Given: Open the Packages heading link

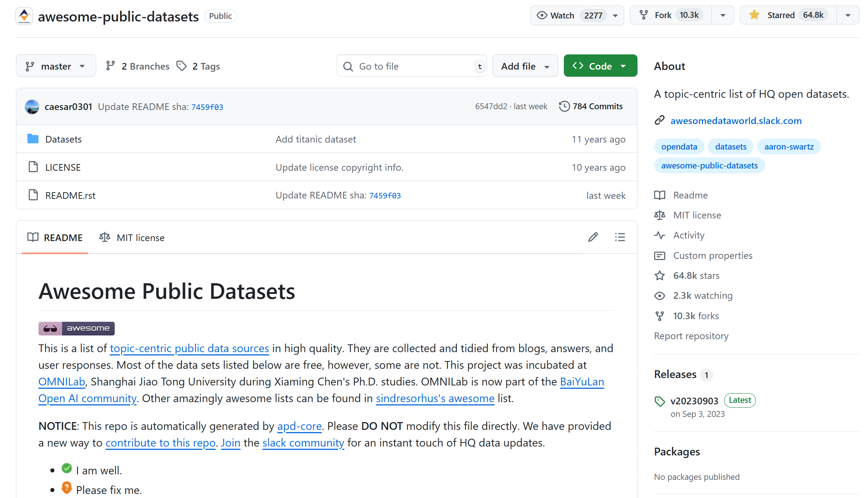Looking at the screenshot, I should [677, 452].
